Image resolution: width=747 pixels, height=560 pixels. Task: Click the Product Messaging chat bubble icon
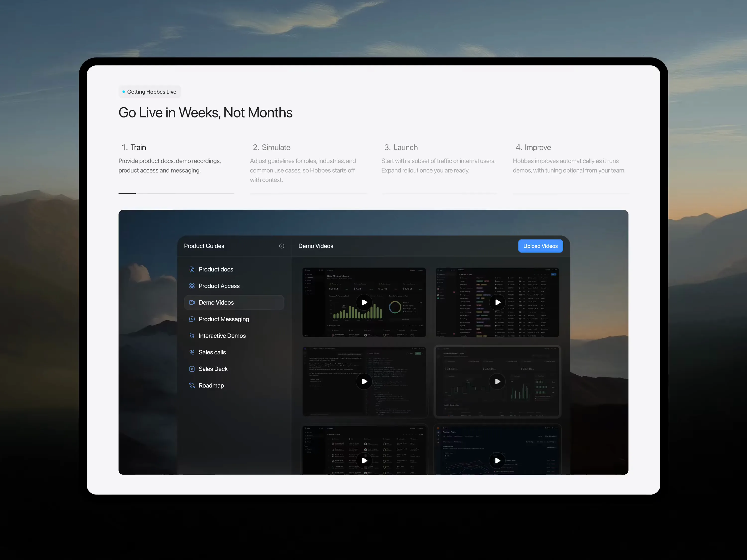click(192, 319)
